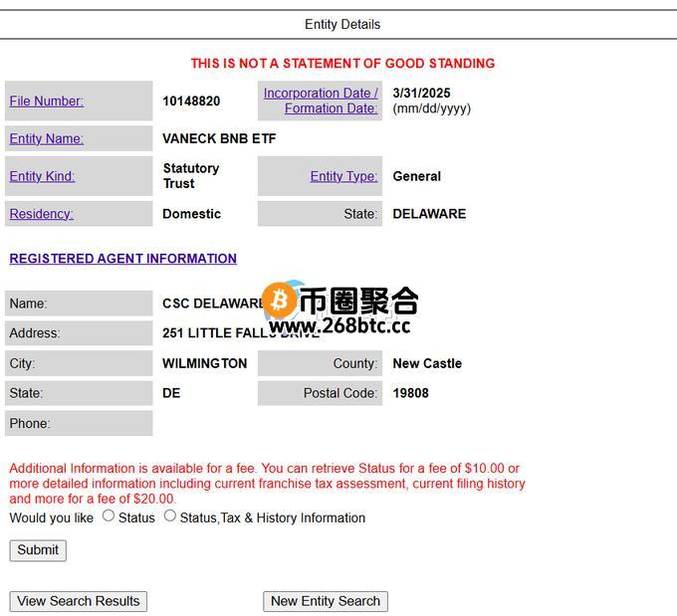Click the agent Name label cell
Image resolution: width=677 pixels, height=616 pixels.
click(79, 304)
